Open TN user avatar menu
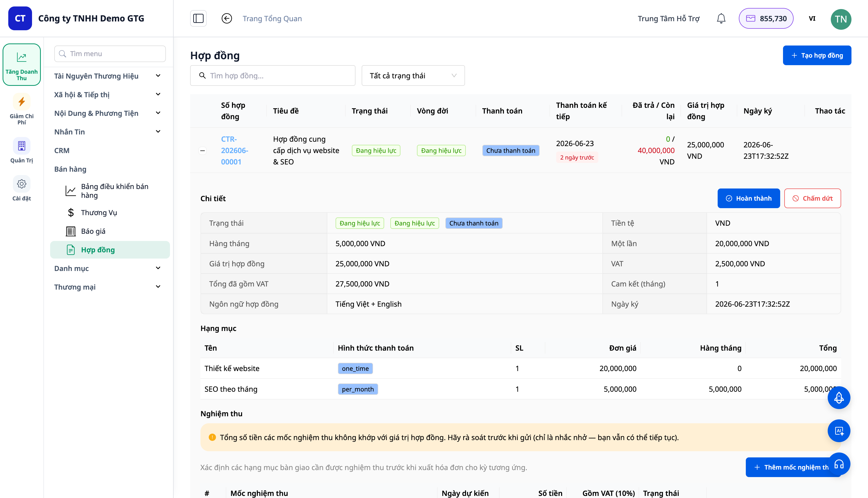 pyautogui.click(x=841, y=19)
